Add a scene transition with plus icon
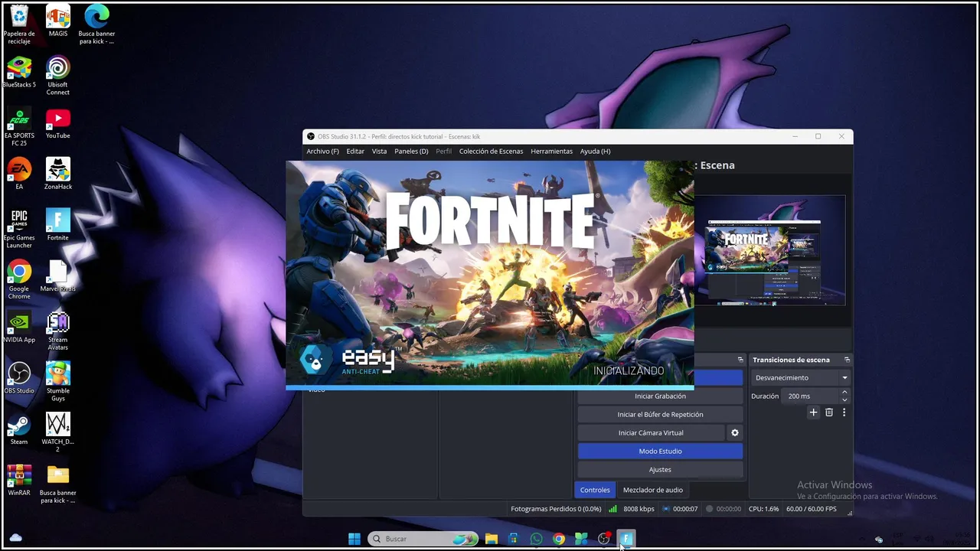The height and width of the screenshot is (551, 980). point(813,412)
